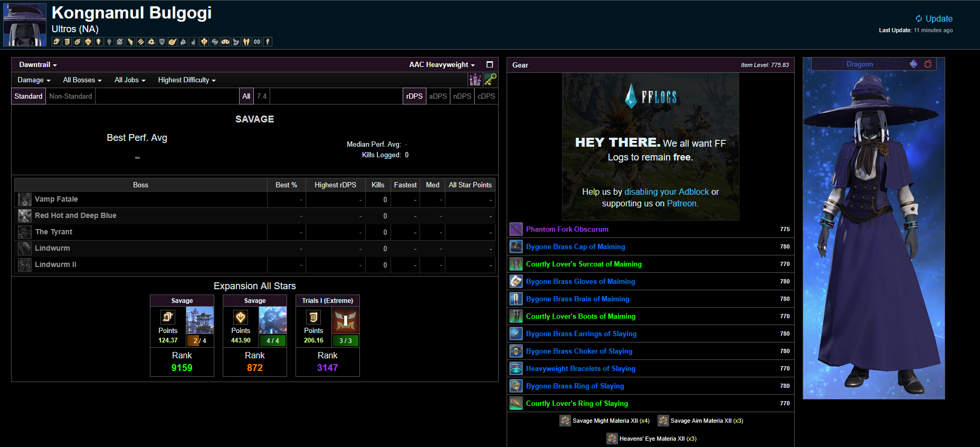The image size is (980, 447).
Task: Select the 7.4 patch filter
Action: 262,96
